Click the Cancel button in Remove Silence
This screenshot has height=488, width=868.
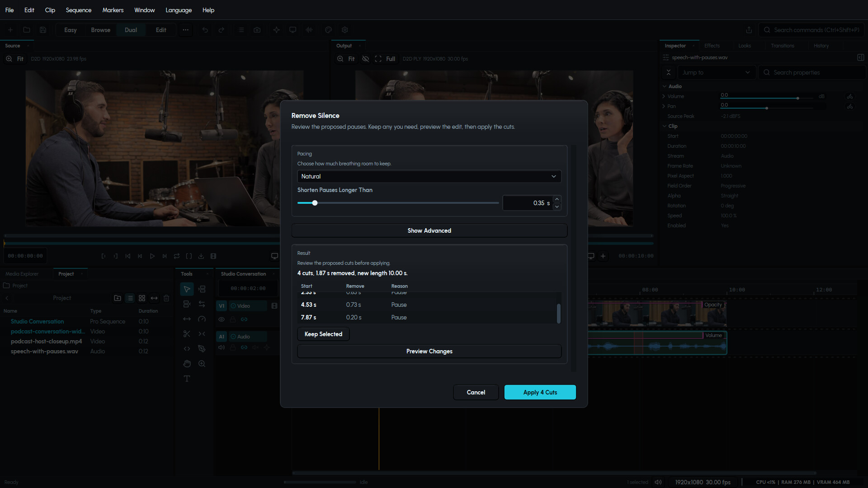coord(476,392)
